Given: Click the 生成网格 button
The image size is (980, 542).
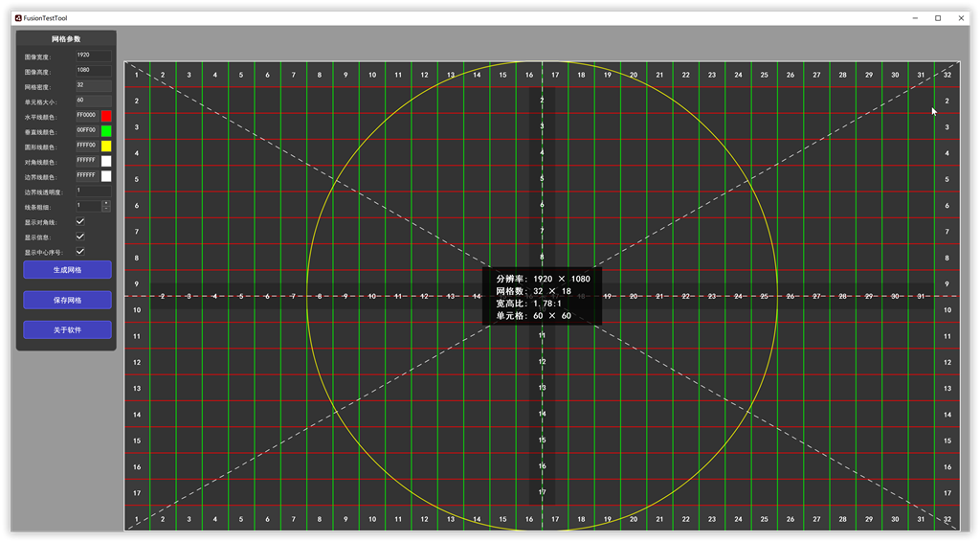Looking at the screenshot, I should click(68, 270).
